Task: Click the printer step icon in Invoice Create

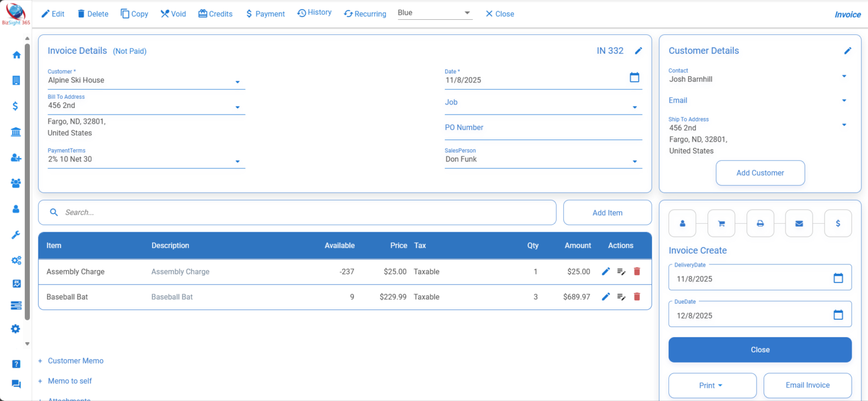Action: click(760, 223)
